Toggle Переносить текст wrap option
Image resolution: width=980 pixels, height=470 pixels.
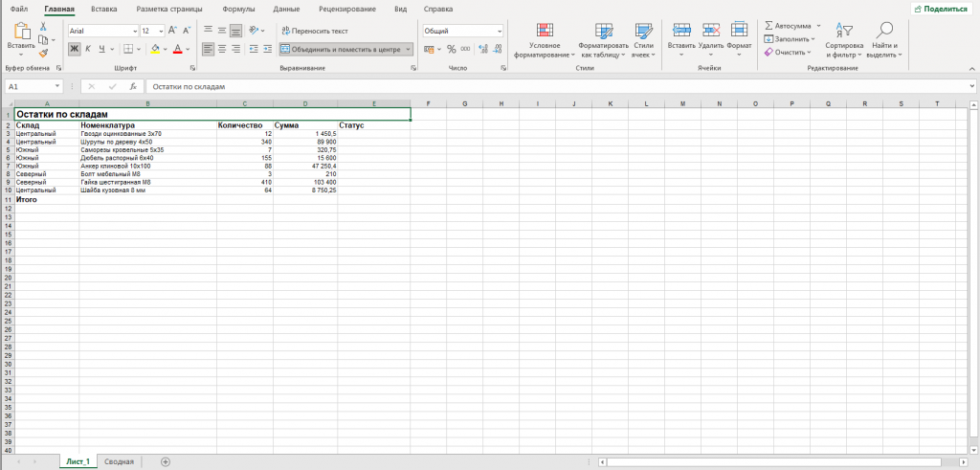pyautogui.click(x=314, y=31)
